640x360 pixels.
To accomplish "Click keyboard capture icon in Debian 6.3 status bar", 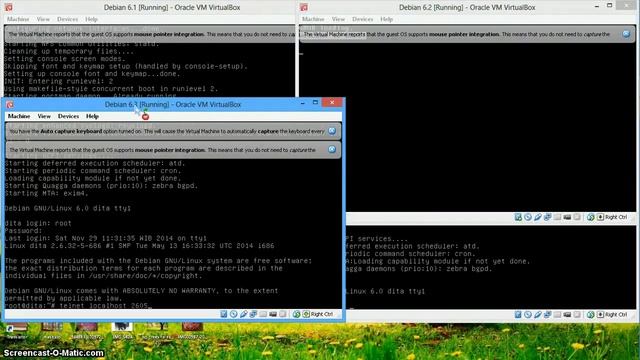I will coord(306,314).
